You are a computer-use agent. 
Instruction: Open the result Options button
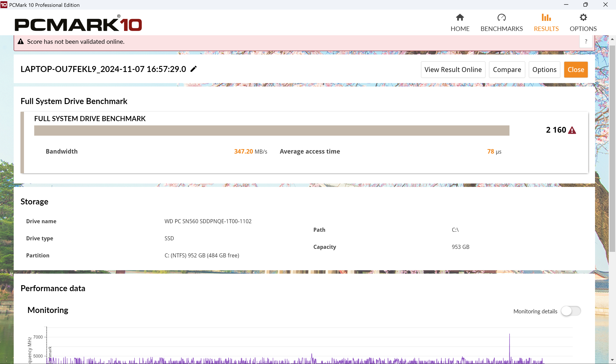(x=544, y=70)
